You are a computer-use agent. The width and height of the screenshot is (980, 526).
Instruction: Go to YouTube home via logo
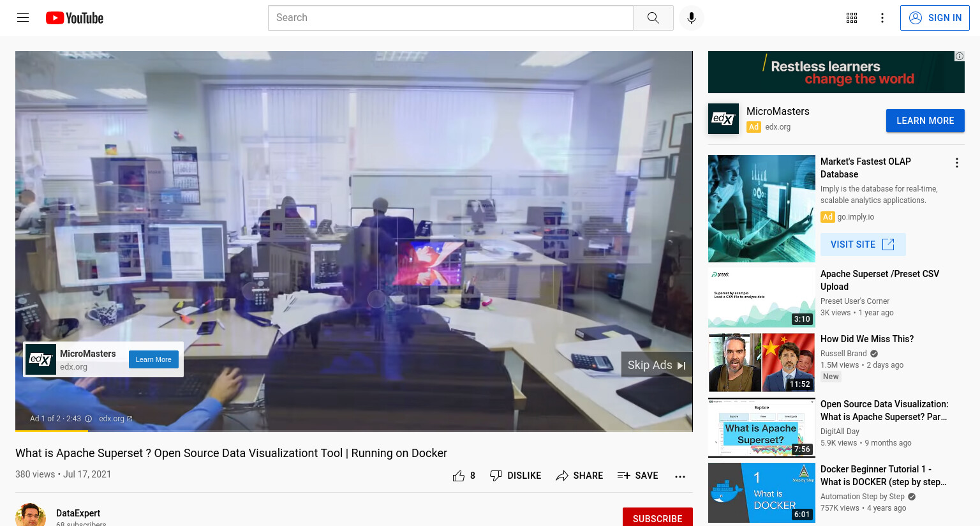point(75,18)
